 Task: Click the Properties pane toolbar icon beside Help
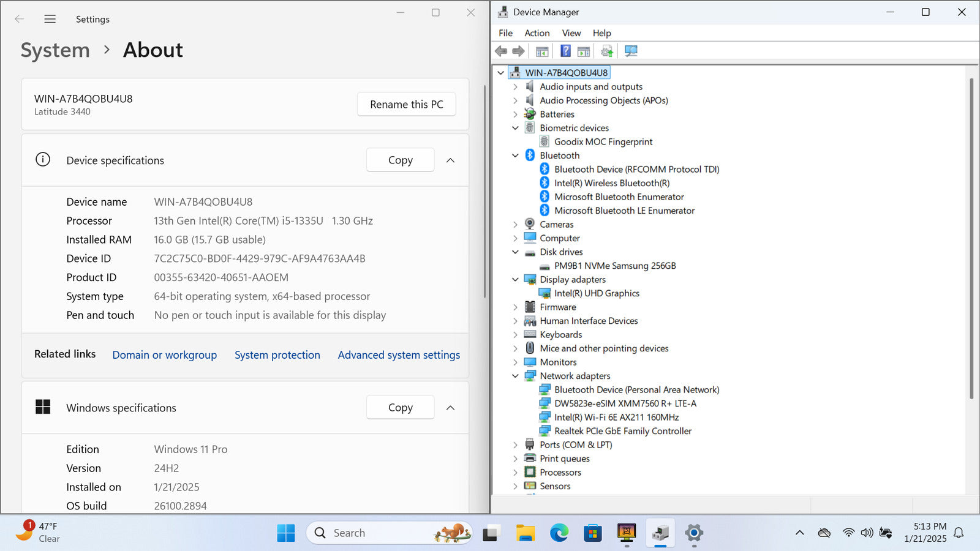(x=584, y=51)
